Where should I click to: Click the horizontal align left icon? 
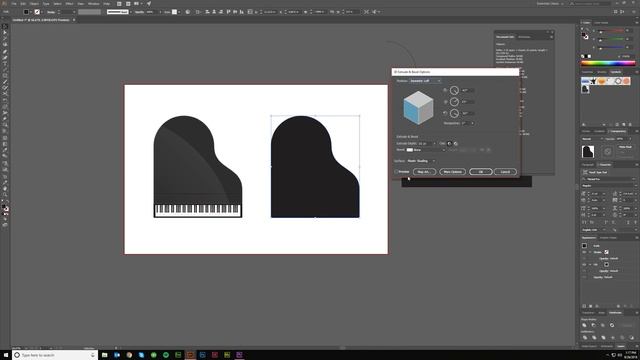point(207,12)
